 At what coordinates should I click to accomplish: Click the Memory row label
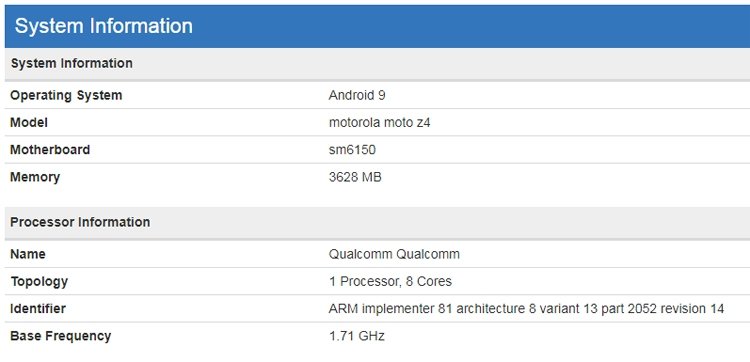(35, 177)
